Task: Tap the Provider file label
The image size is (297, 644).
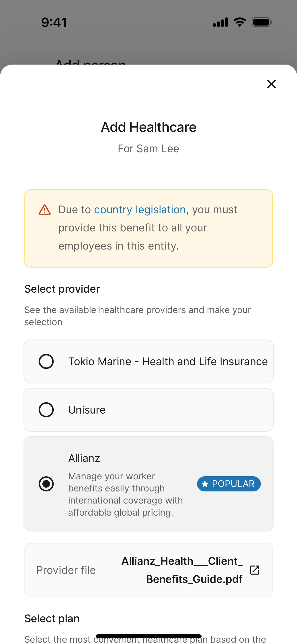Action: point(66,570)
